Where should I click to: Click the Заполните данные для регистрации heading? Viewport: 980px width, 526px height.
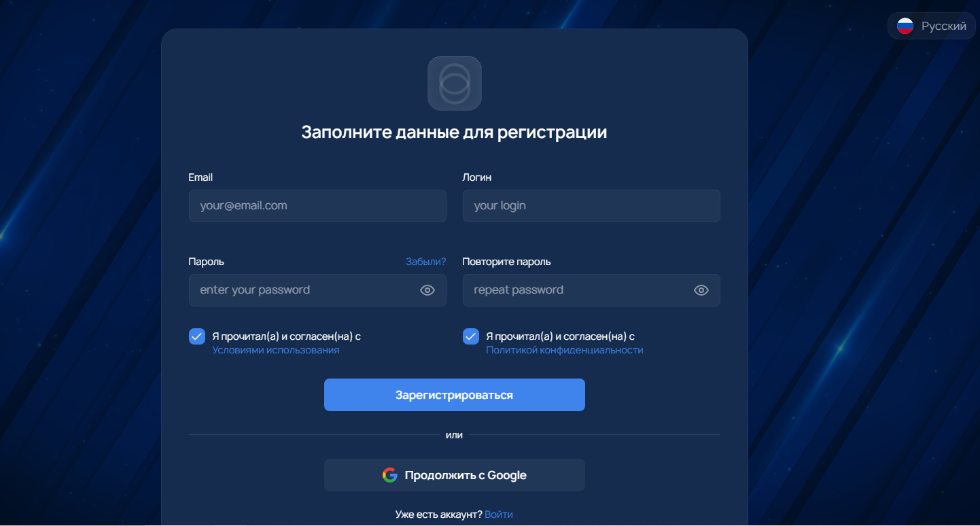pos(454,132)
